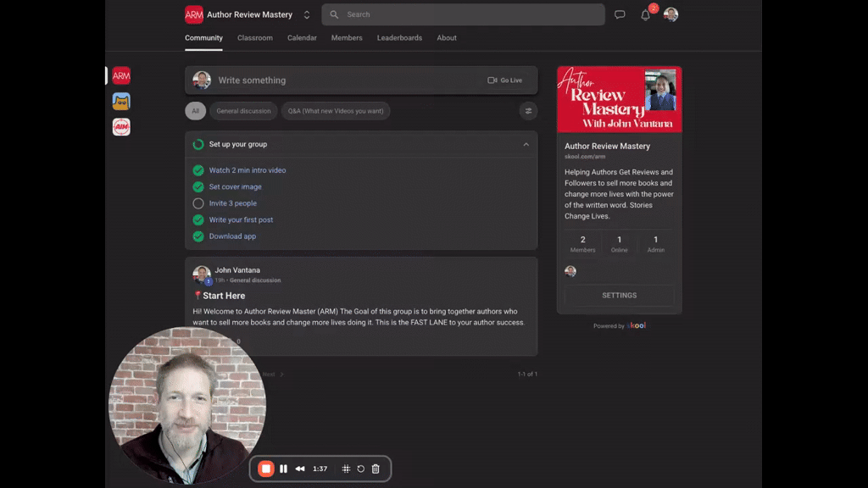Screen dimensions: 868x488
Task: Open the Set cover image link
Action: (236, 186)
